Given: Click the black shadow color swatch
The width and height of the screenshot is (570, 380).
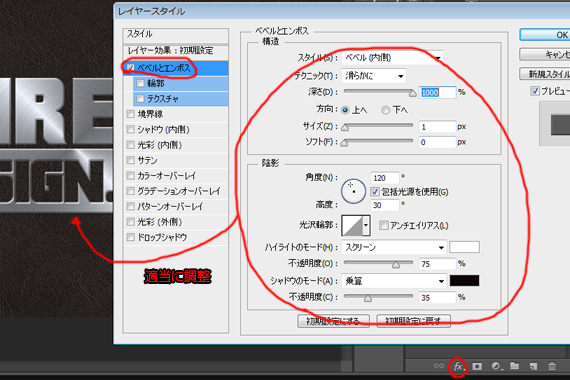Looking at the screenshot, I should (464, 280).
